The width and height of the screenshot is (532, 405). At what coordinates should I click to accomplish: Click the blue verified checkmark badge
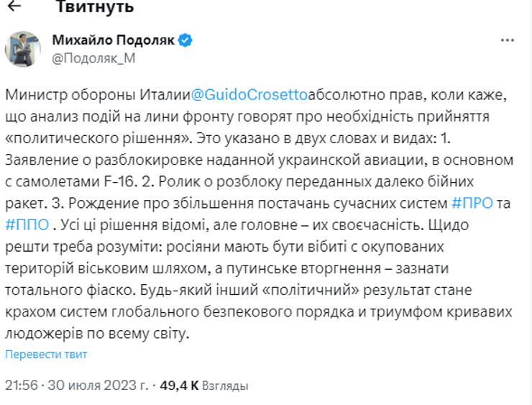[x=185, y=41]
